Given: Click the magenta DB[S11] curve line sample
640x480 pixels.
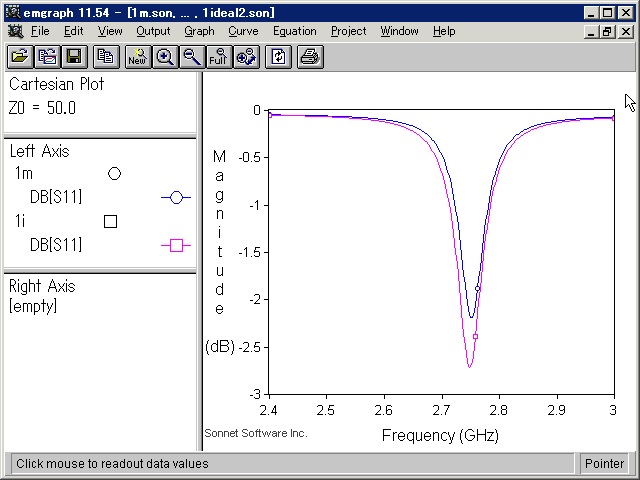Looking at the screenshot, I should 176,245.
